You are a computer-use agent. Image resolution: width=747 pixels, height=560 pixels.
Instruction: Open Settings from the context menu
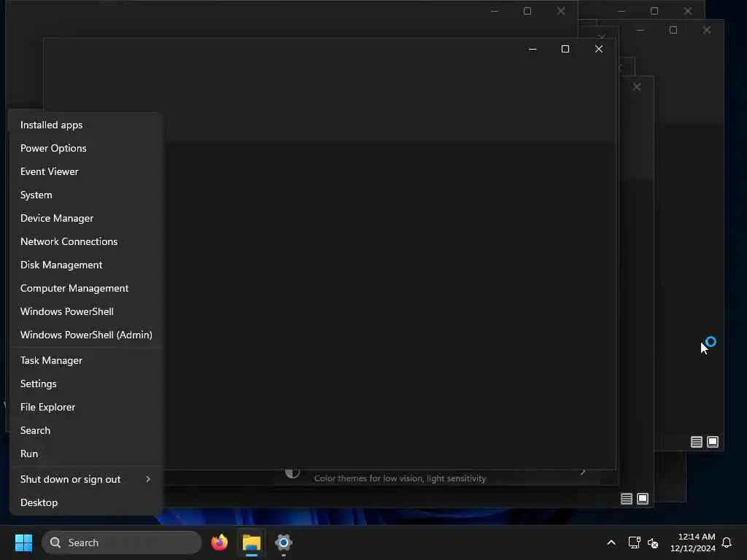(x=86, y=384)
